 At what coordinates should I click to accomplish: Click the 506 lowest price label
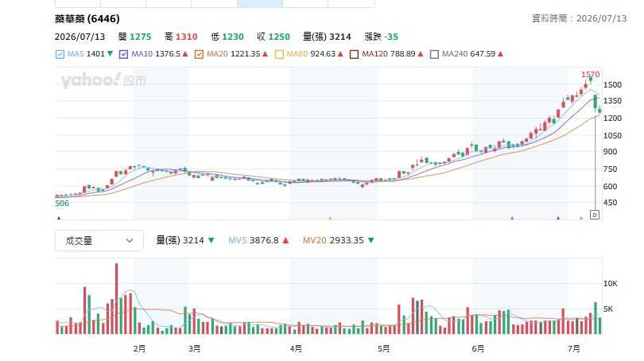click(62, 204)
